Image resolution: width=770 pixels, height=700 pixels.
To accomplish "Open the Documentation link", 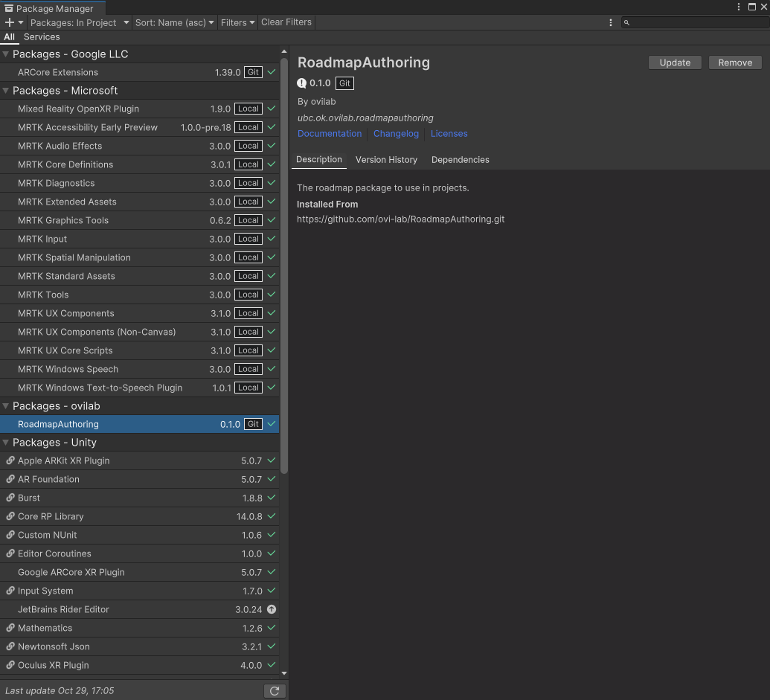I will [x=330, y=133].
